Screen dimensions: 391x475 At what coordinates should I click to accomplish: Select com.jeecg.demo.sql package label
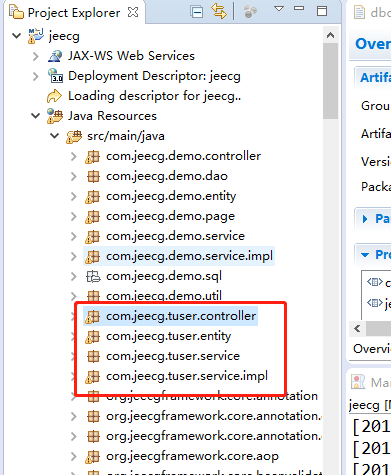click(x=164, y=276)
